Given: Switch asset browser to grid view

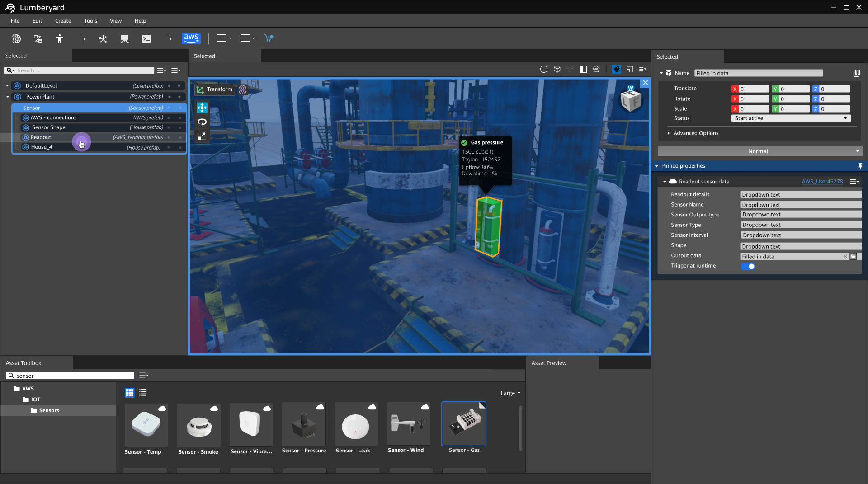Looking at the screenshot, I should [x=130, y=393].
